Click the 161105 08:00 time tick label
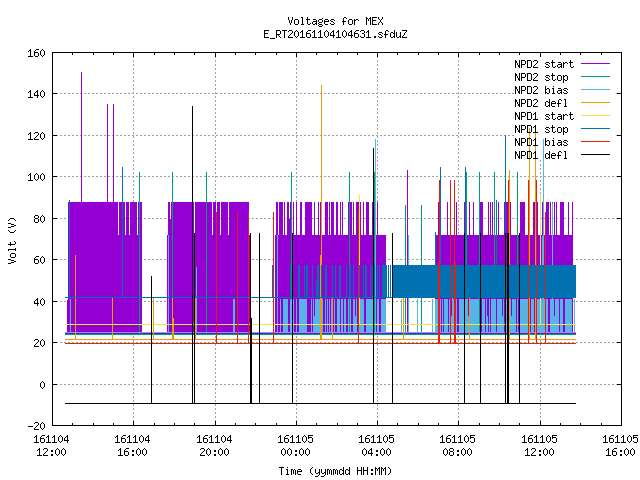 pos(457,446)
